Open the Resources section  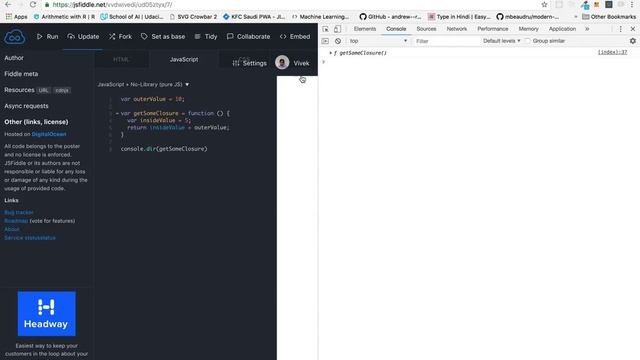click(19, 90)
